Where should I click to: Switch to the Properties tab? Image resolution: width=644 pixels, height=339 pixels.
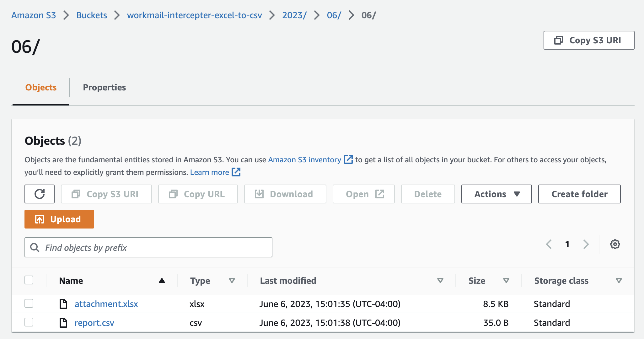coord(104,87)
